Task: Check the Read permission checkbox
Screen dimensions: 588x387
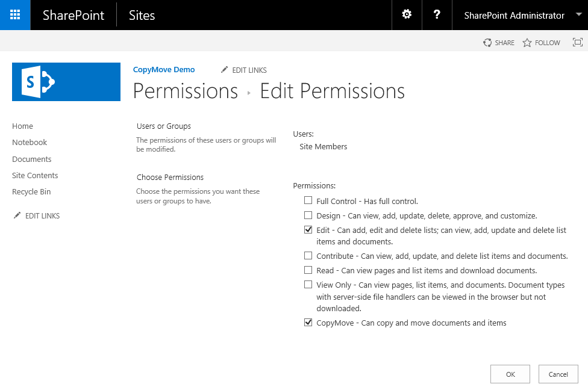Action: (x=308, y=270)
